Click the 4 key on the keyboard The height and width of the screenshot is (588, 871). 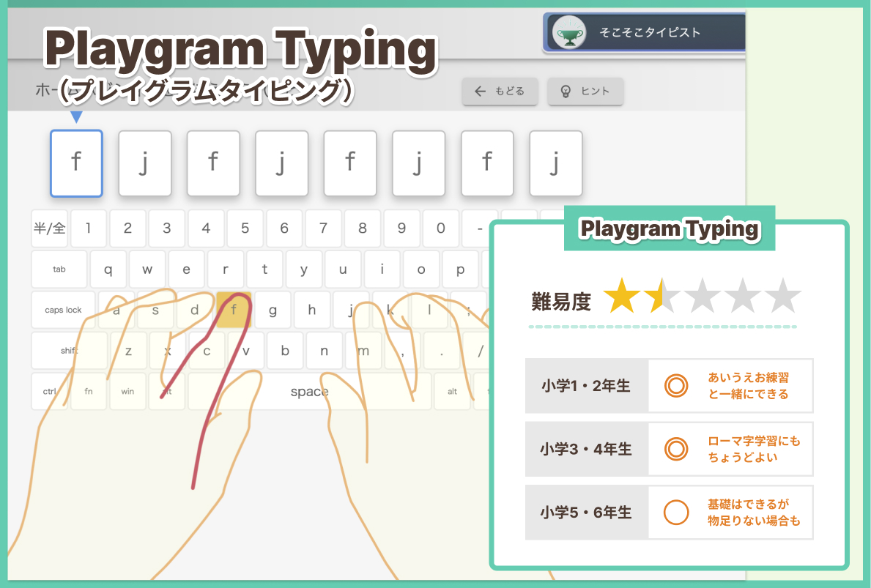coord(206,228)
